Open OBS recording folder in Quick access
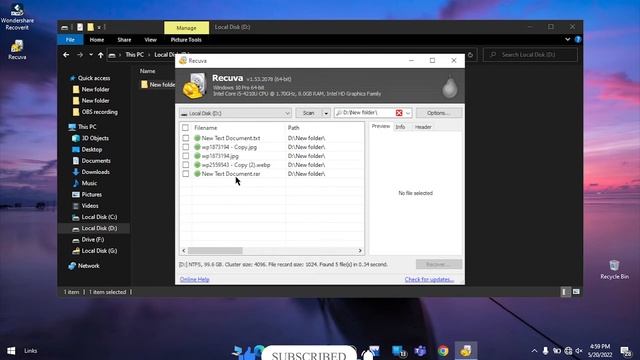This screenshot has width=640, height=360. coord(99,112)
